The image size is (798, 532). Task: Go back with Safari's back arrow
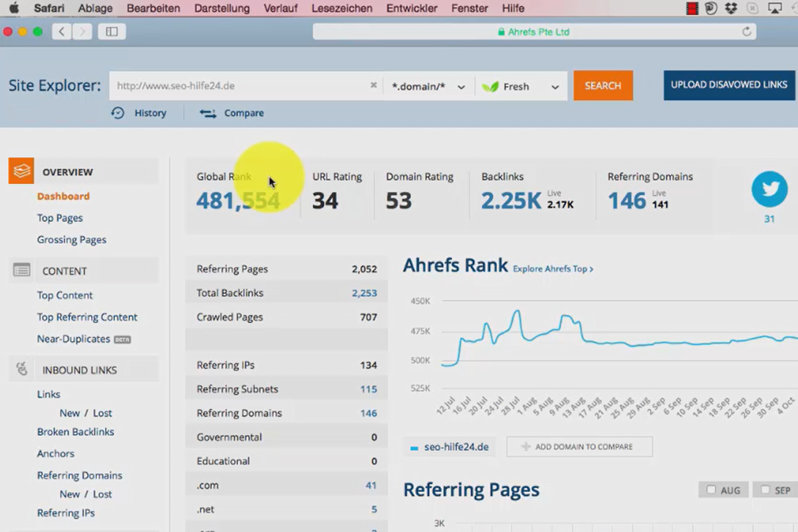(x=62, y=31)
